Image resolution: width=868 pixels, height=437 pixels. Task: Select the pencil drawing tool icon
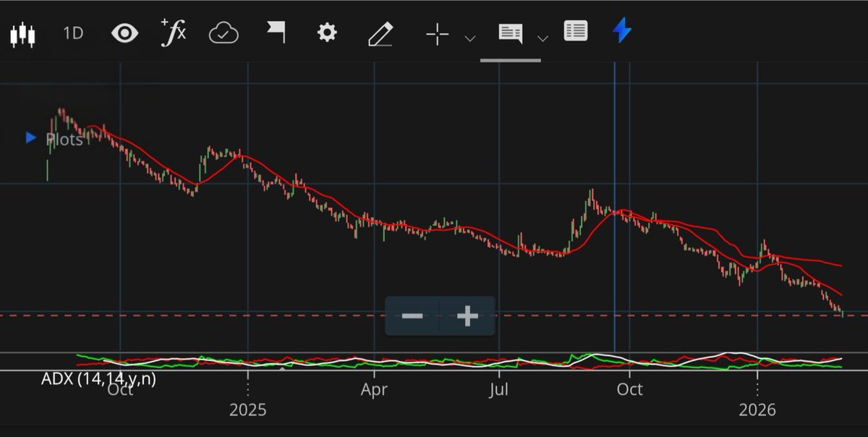pos(380,31)
